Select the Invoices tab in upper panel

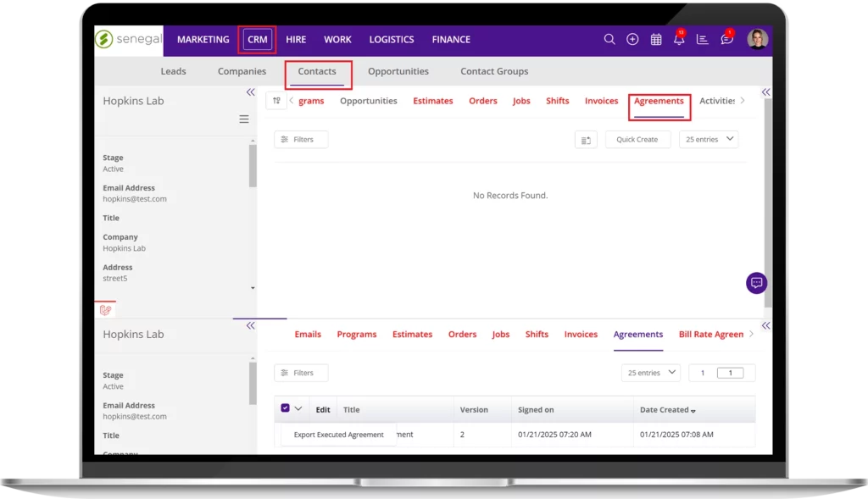(x=601, y=101)
